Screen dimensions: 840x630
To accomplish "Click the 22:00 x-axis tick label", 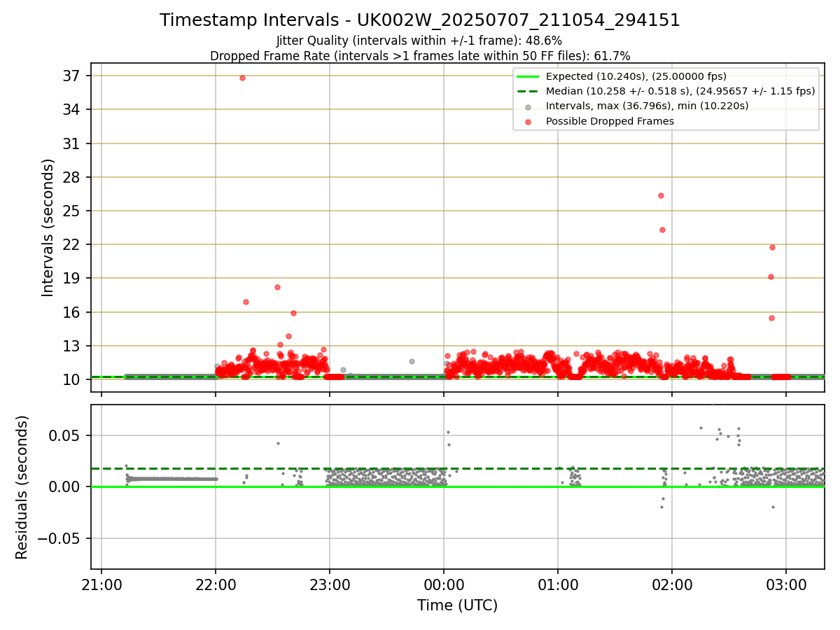I will click(216, 584).
